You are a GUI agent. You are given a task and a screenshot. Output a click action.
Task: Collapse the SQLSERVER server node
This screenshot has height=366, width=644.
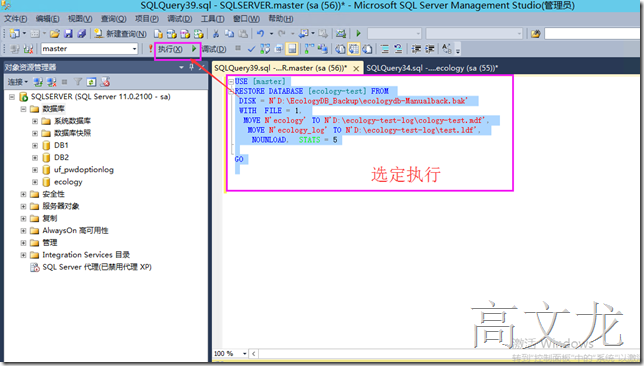[12, 97]
